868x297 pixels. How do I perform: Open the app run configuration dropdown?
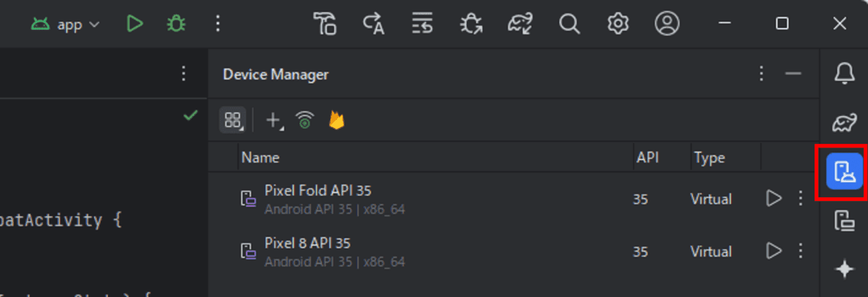[66, 25]
